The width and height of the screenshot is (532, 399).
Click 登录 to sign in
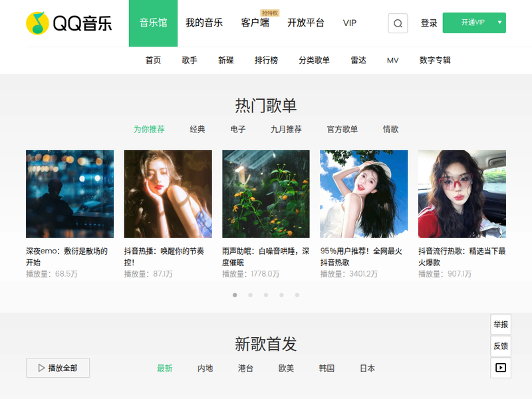click(x=429, y=23)
